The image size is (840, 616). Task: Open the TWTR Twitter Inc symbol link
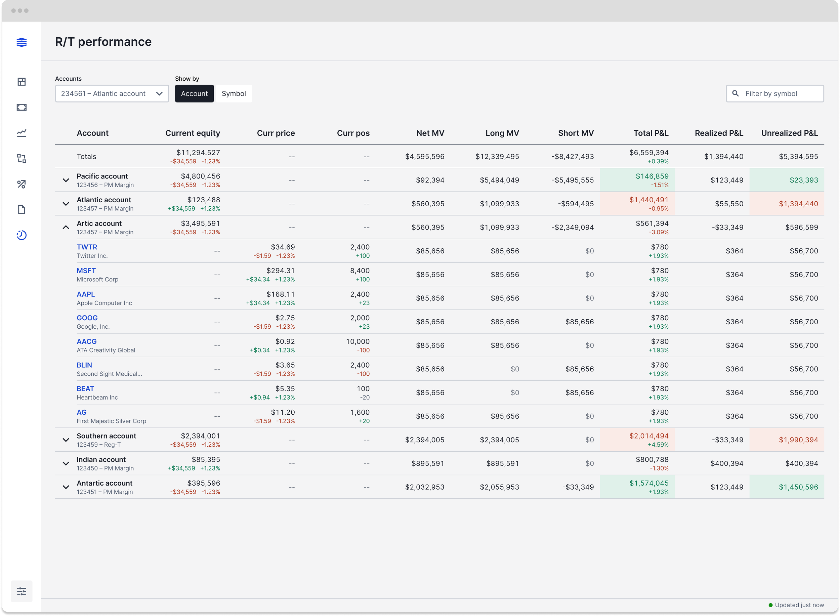(87, 247)
